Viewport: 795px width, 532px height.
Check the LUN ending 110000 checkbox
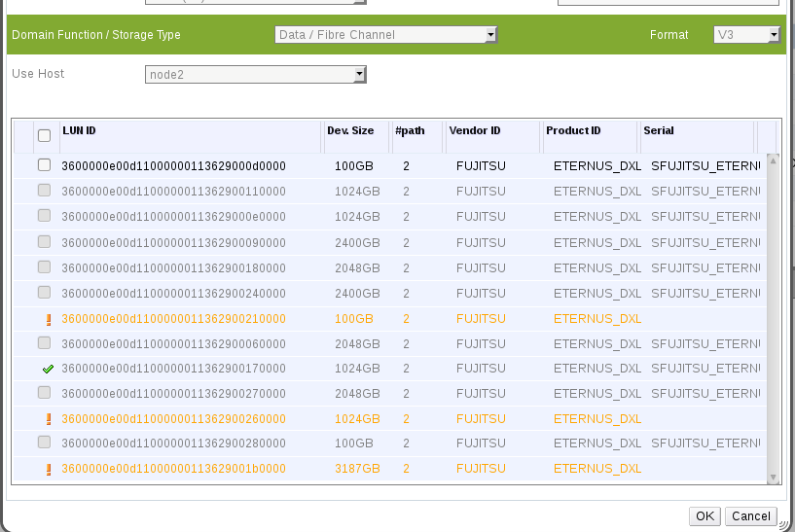44,191
